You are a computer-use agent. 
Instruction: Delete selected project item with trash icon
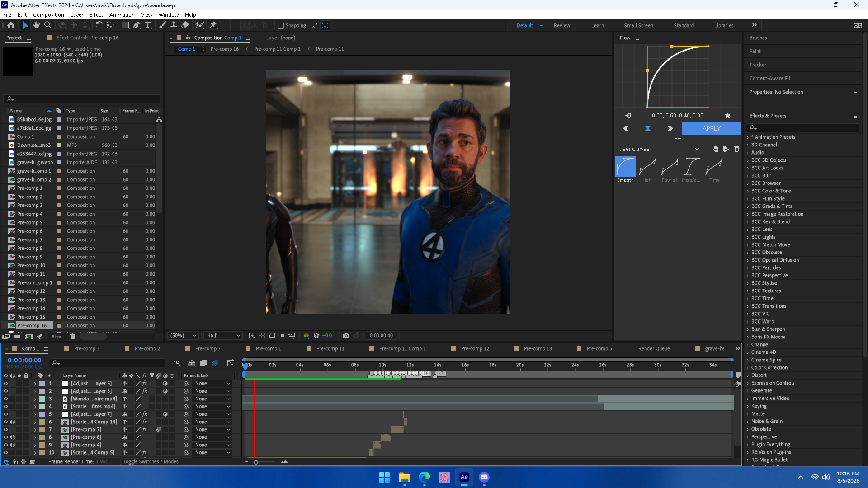pyautogui.click(x=72, y=337)
